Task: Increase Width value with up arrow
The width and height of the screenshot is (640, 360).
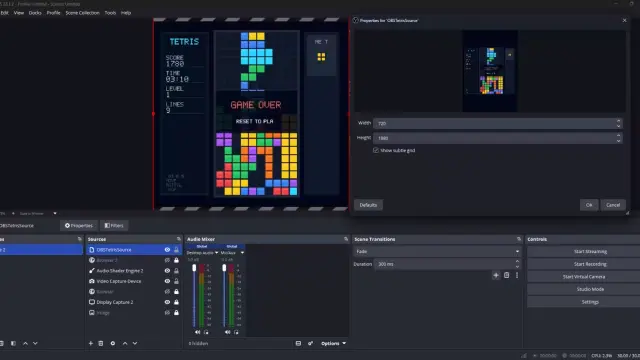Action: pyautogui.click(x=618, y=121)
